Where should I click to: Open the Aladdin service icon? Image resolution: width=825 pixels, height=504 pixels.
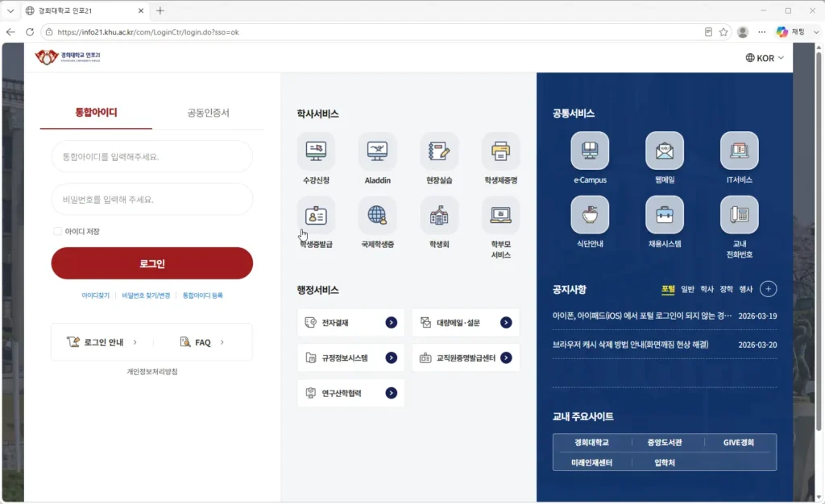pos(377,151)
